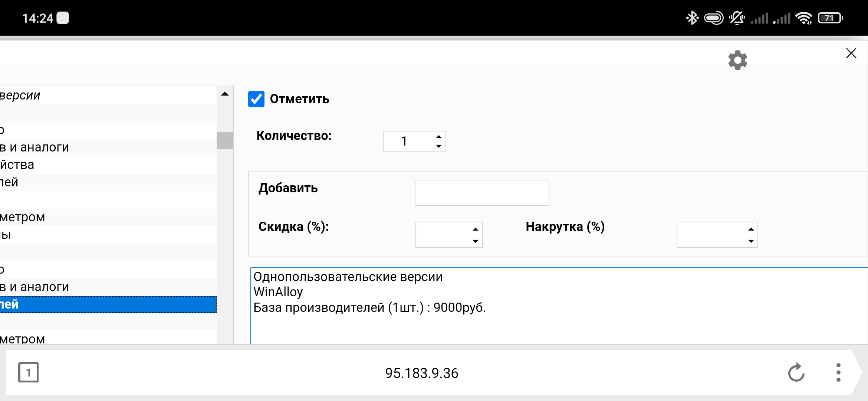Tap the battery indicator showing 71

click(830, 18)
